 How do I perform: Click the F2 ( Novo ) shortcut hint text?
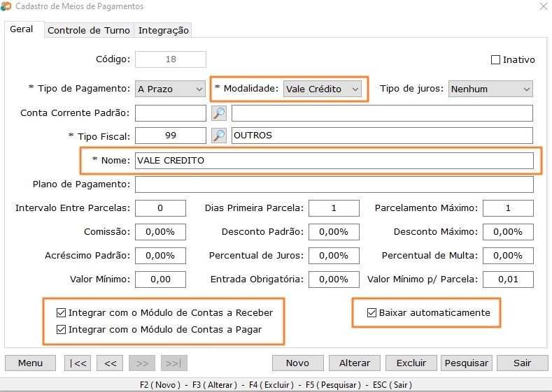(160, 385)
